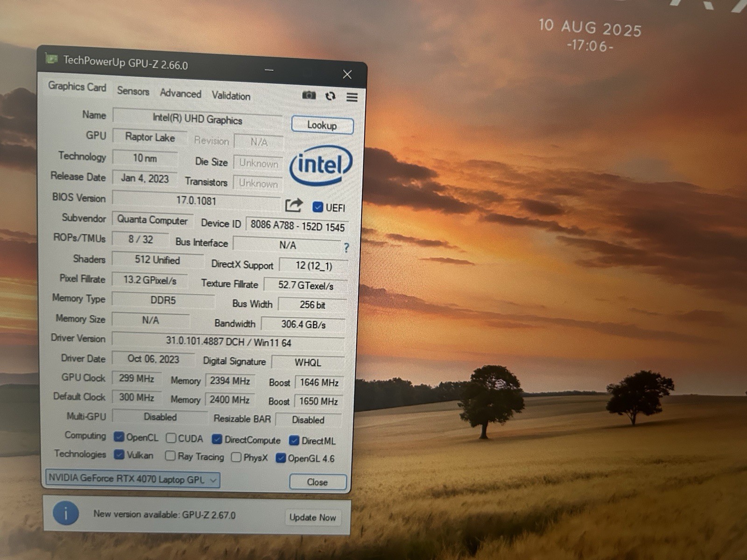Click the Driver Version field
The height and width of the screenshot is (560, 747).
coord(228,342)
